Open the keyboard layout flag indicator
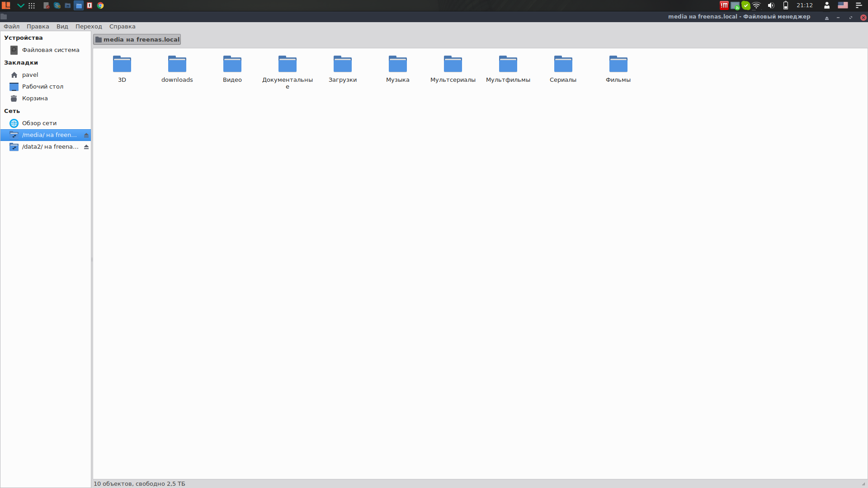This screenshot has height=488, width=868. point(843,5)
